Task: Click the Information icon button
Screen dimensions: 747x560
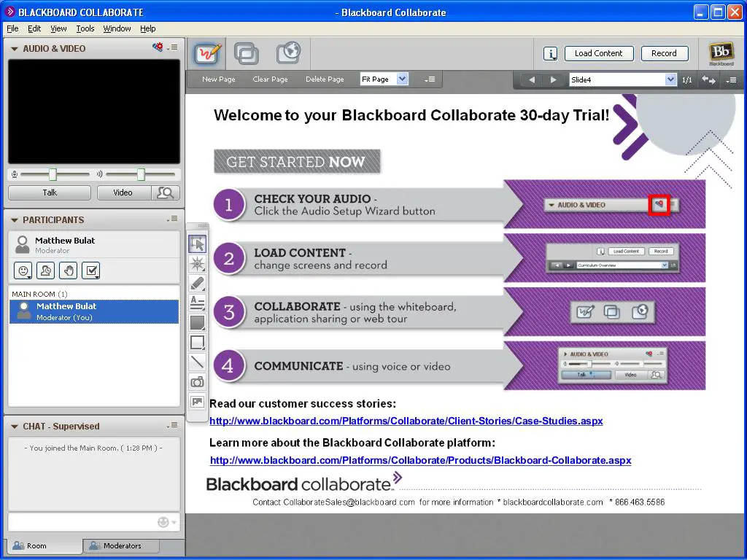Action: (551, 54)
